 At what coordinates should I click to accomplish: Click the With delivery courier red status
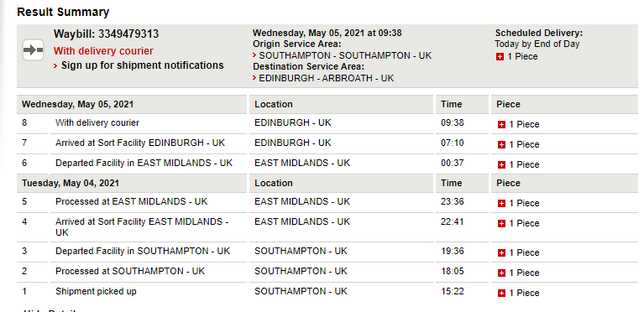[x=103, y=51]
